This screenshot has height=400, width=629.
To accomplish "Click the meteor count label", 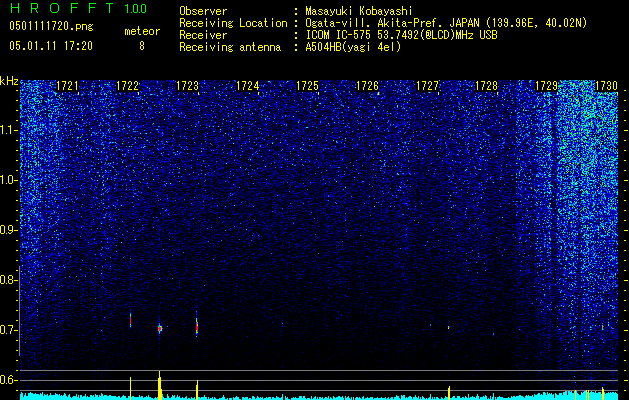I will (142, 31).
